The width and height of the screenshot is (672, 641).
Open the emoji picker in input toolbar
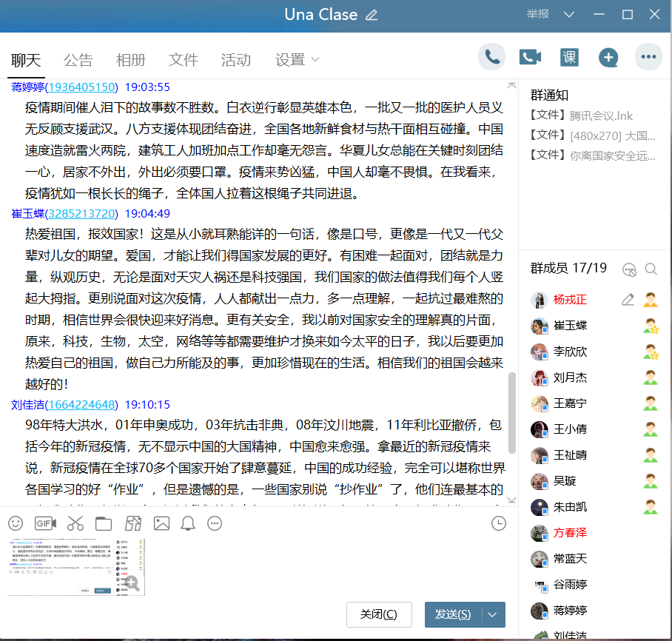tap(16, 523)
